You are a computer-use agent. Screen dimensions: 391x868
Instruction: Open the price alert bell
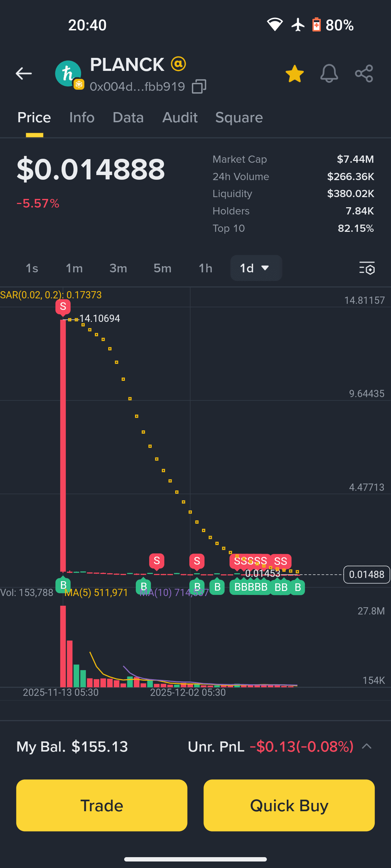329,73
